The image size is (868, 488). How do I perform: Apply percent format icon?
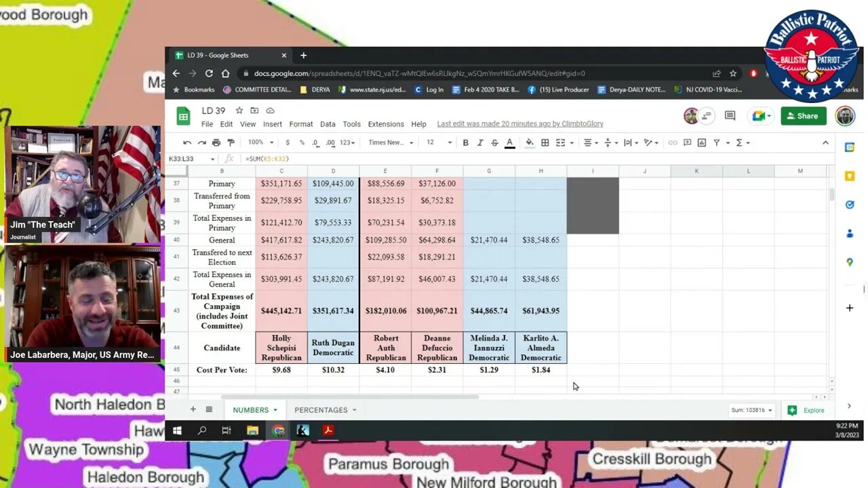pyautogui.click(x=302, y=142)
